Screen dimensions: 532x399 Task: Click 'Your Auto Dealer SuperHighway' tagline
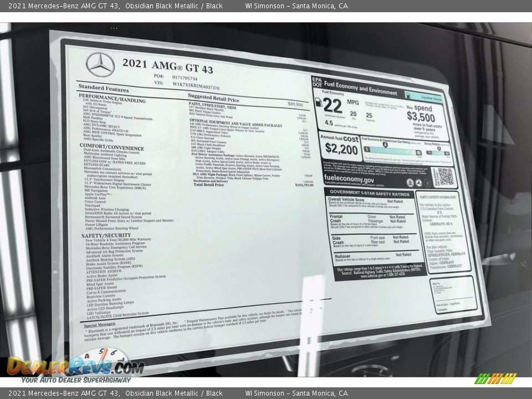(76, 380)
